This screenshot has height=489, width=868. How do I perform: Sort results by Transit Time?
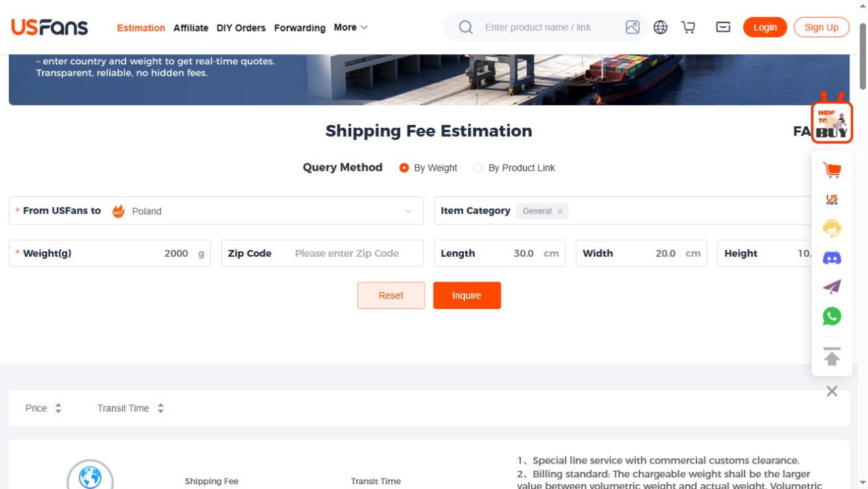coord(130,408)
